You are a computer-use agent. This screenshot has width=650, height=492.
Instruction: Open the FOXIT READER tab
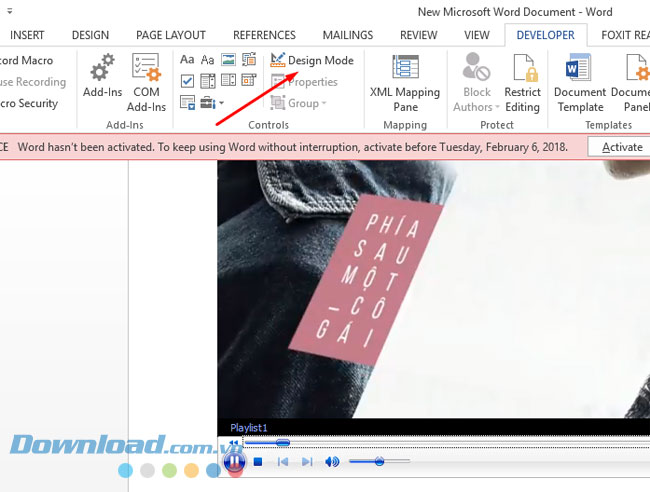point(625,35)
